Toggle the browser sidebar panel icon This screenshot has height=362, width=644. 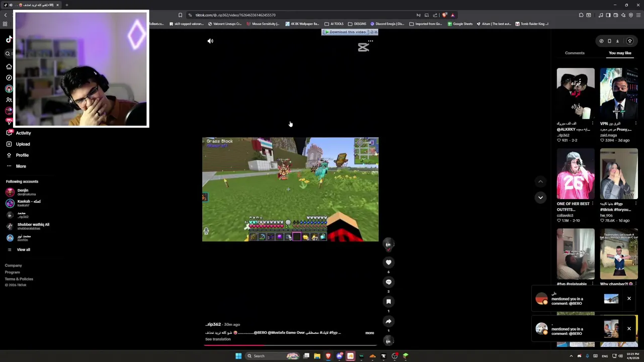[608, 15]
